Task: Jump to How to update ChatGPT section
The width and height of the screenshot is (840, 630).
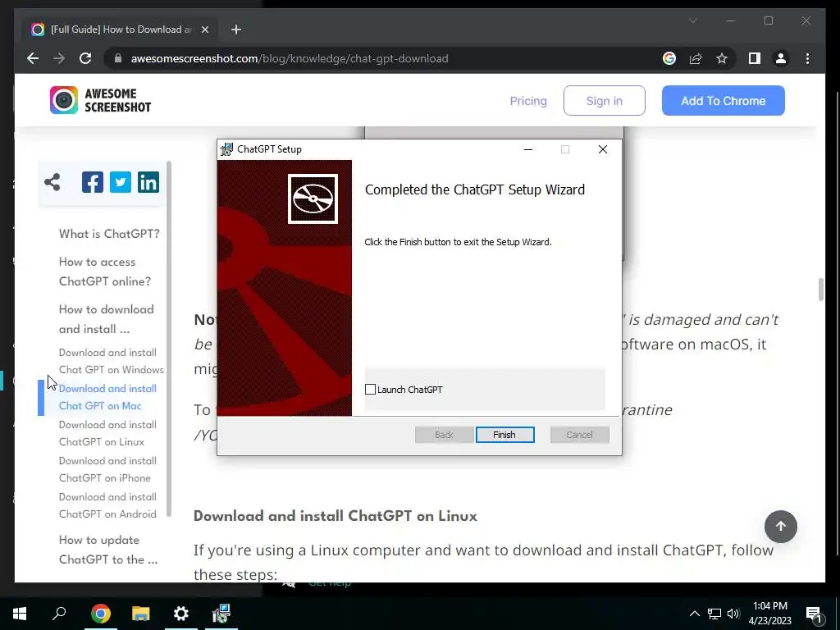Action: tap(108, 550)
